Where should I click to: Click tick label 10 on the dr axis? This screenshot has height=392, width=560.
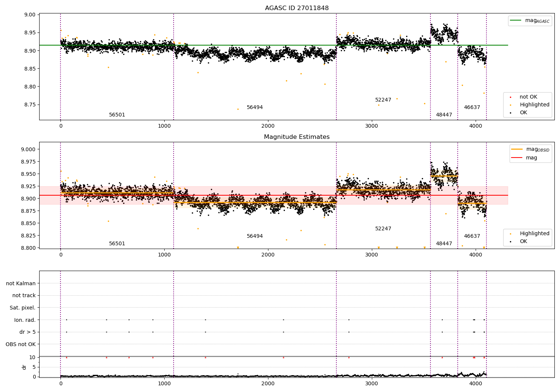pyautogui.click(x=32, y=357)
